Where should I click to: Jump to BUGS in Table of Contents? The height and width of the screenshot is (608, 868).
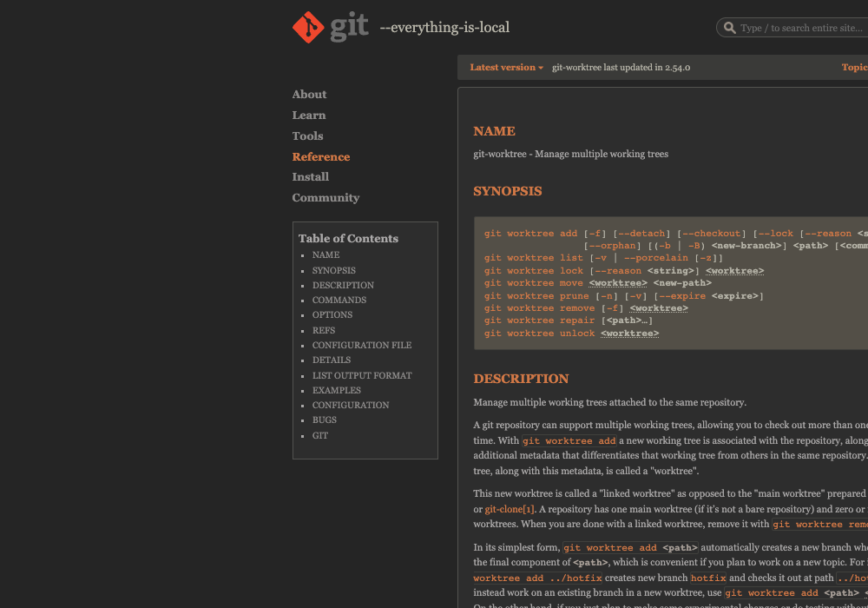pyautogui.click(x=324, y=420)
